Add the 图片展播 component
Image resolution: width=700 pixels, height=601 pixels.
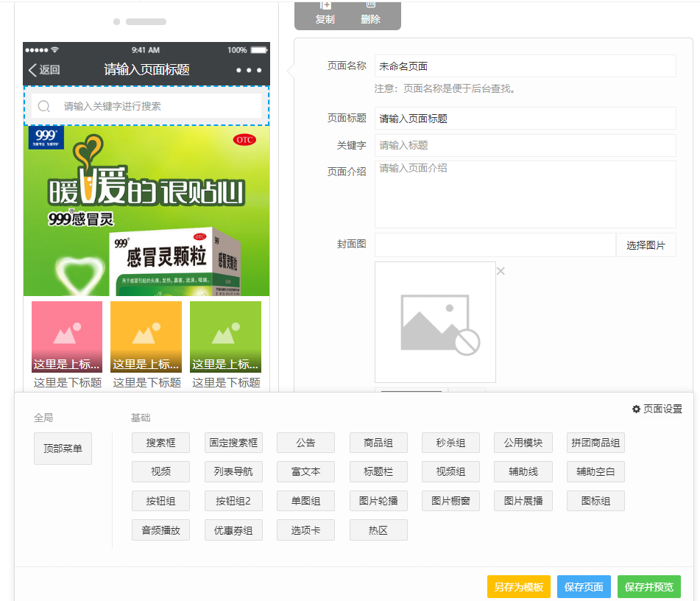(523, 501)
